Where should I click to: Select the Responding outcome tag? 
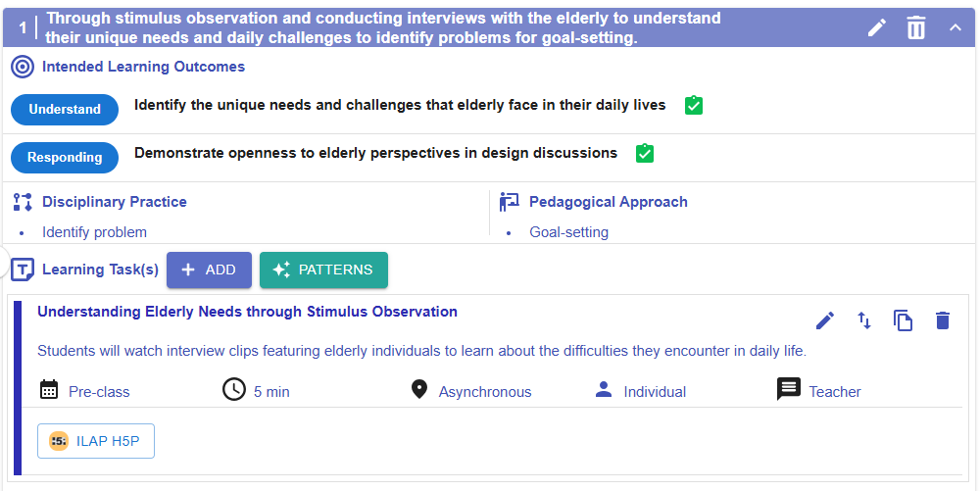point(65,158)
